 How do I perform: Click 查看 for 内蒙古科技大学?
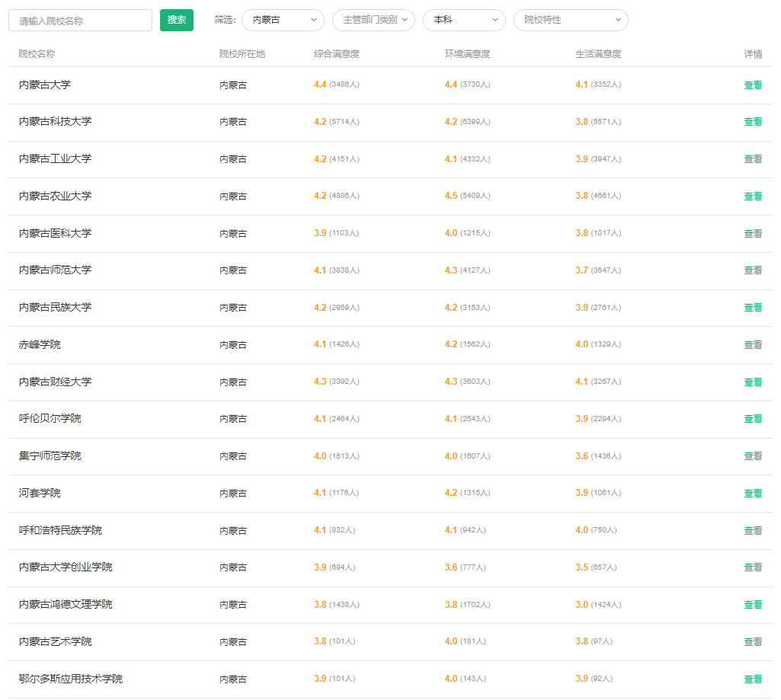[x=753, y=122]
